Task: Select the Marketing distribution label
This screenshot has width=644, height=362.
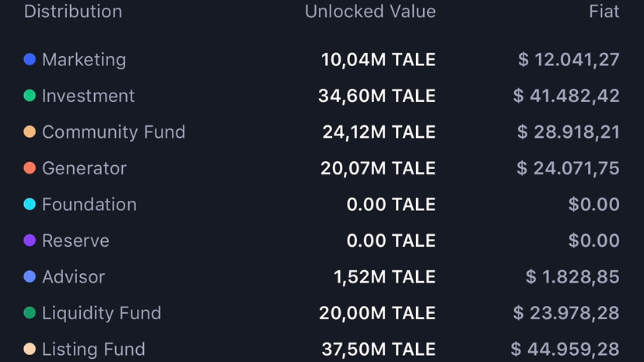Action: (x=83, y=60)
